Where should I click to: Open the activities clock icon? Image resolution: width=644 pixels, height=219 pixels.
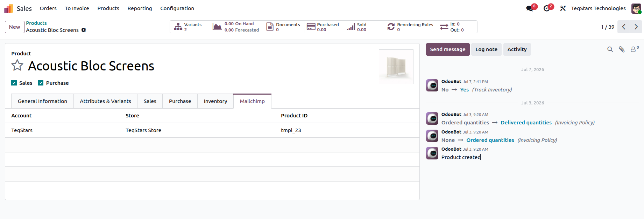click(547, 8)
